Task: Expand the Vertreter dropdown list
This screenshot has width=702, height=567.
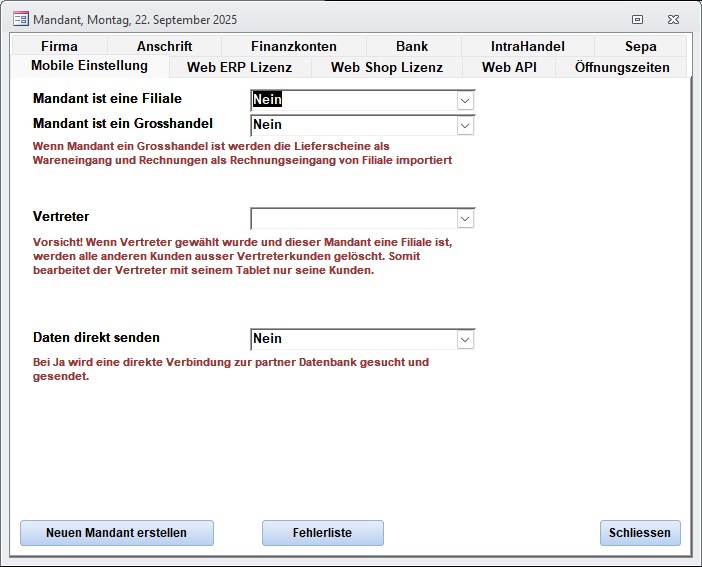Action: pyautogui.click(x=465, y=218)
